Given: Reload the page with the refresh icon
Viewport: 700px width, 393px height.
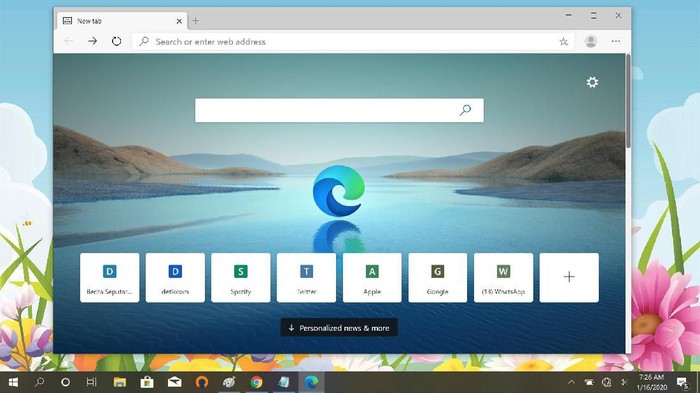Looking at the screenshot, I should click(x=117, y=41).
